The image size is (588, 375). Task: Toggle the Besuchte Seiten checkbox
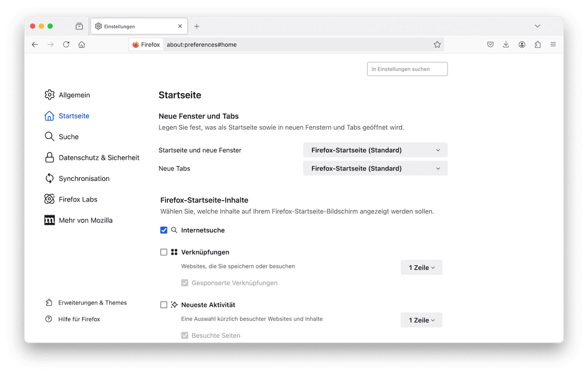tap(185, 335)
